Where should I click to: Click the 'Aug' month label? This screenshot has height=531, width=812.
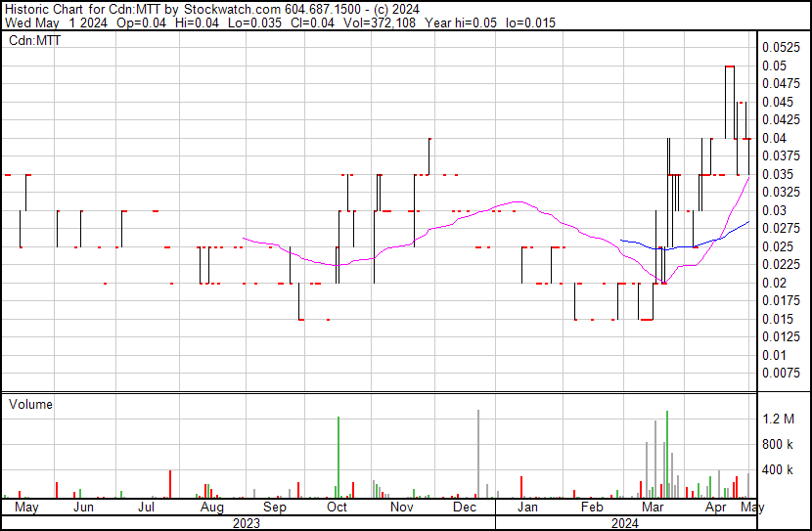tap(211, 508)
